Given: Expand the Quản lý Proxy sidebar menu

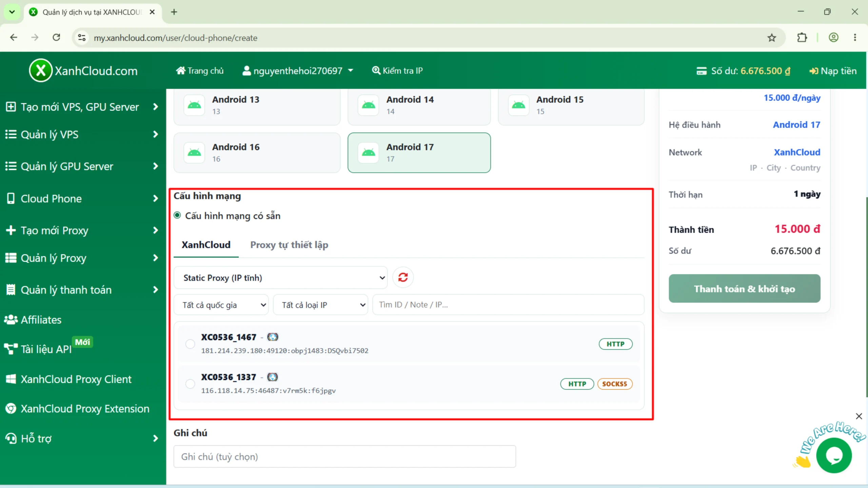Looking at the screenshot, I should 83,258.
